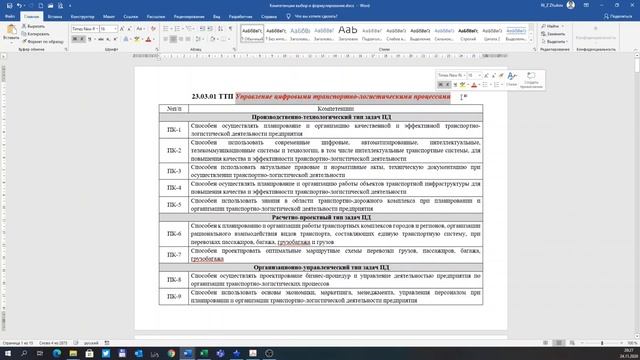Screen dimensions: 640x360
Task: Toggle Bold in the floating mini toolbar
Action: [440, 84]
